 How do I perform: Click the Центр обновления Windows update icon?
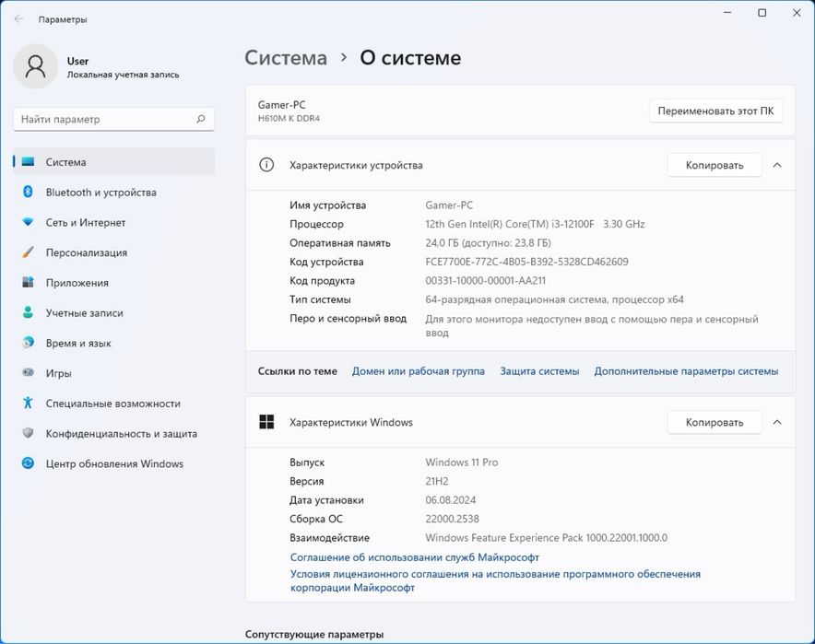pyautogui.click(x=28, y=463)
